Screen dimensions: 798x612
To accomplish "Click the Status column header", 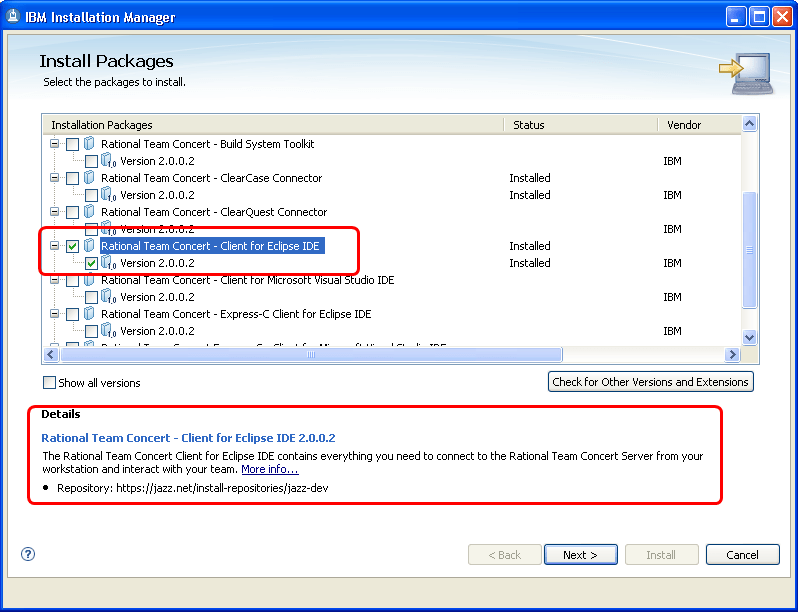I will point(581,125).
